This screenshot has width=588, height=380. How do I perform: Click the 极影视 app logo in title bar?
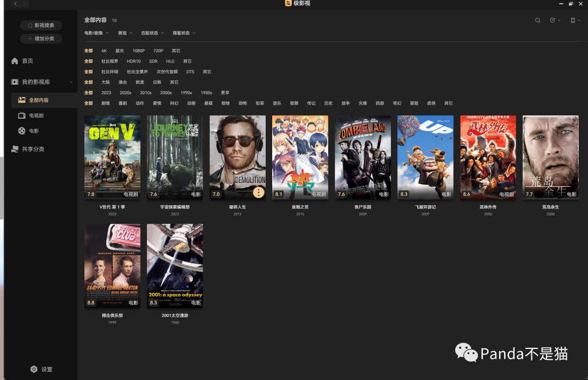[288, 3]
